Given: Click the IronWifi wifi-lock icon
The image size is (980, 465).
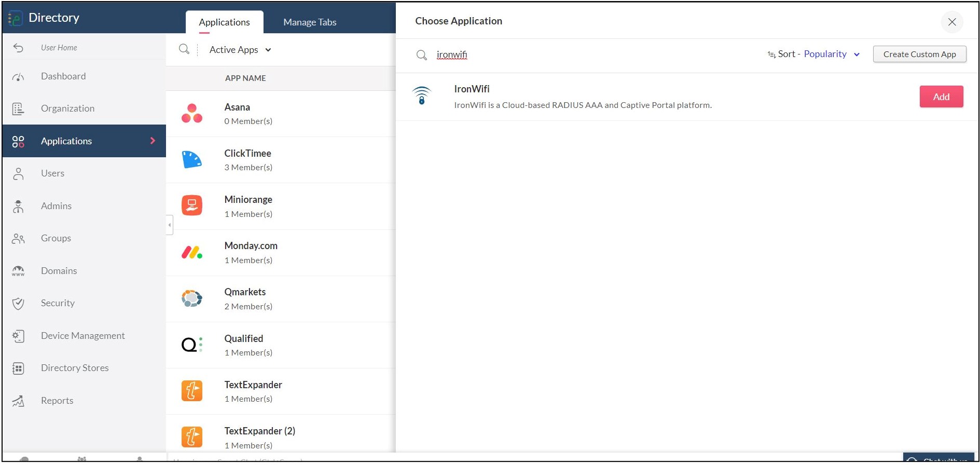Looking at the screenshot, I should (421, 95).
